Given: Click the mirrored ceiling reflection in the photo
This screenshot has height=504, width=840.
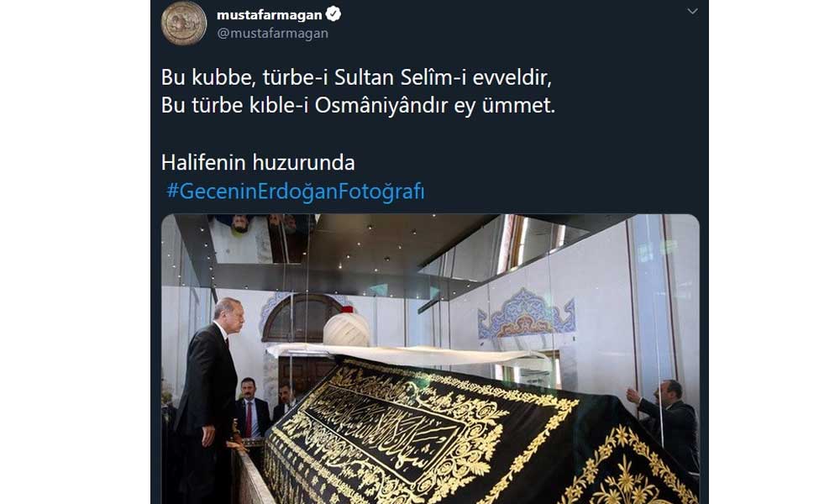Looking at the screenshot, I should click(x=261, y=239).
